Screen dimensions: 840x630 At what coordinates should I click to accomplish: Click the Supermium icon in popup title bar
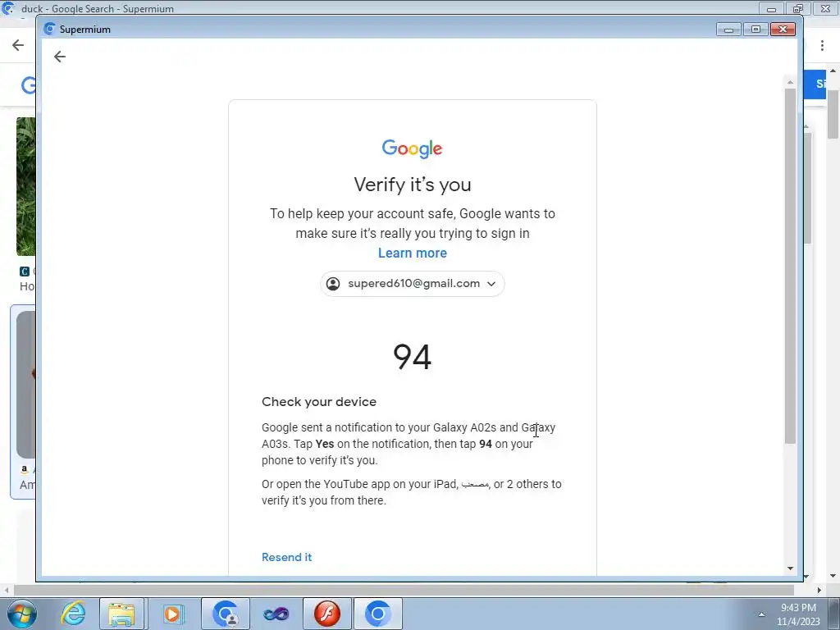click(x=49, y=29)
